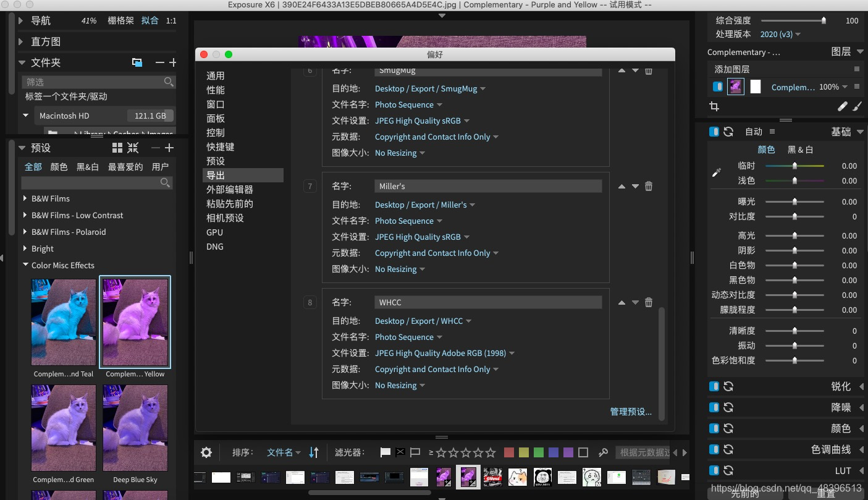Open Miller's file naming Photo Sequence
This screenshot has width=868, height=500.
(408, 221)
